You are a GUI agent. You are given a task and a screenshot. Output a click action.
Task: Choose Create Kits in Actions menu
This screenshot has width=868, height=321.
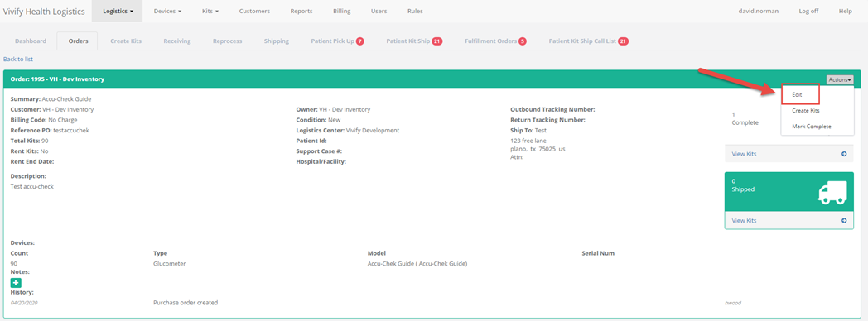tap(805, 111)
